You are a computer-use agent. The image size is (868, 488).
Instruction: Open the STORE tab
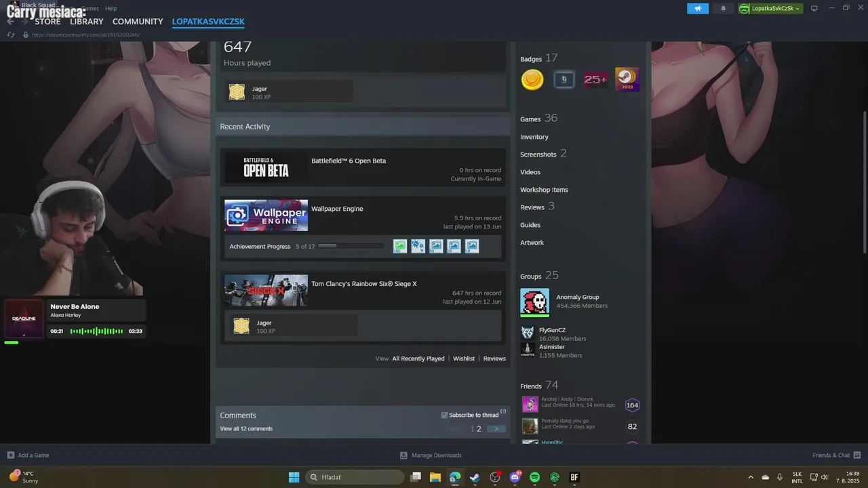click(47, 22)
